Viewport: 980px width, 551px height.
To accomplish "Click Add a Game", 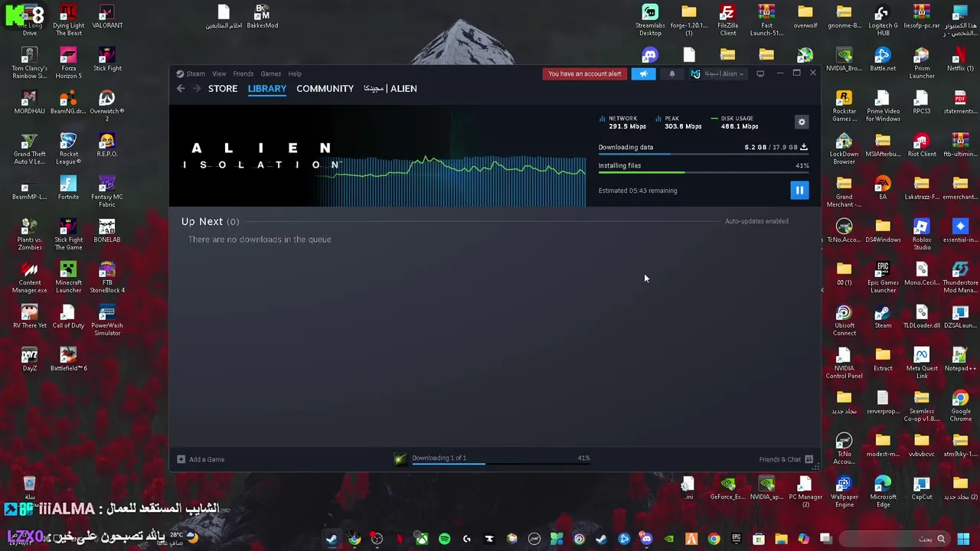I will click(x=201, y=460).
